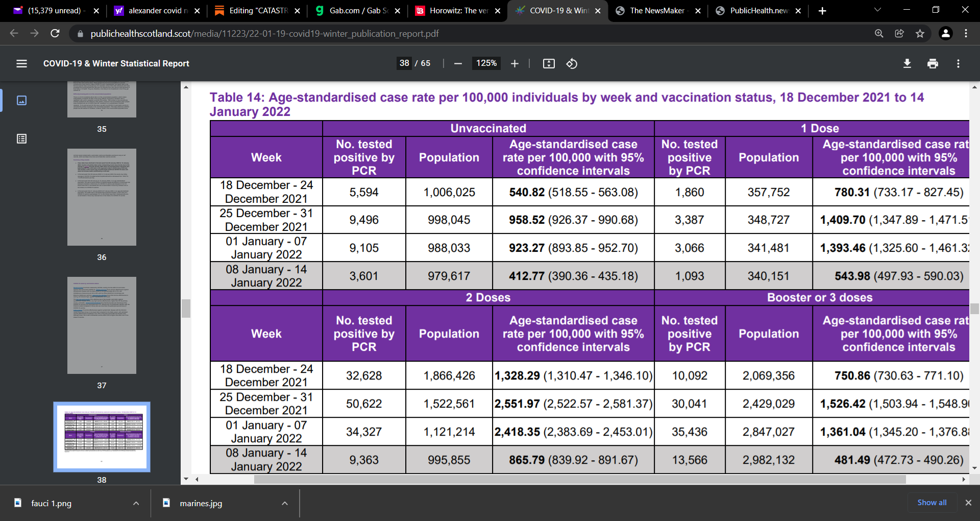The image size is (980, 521).
Task: Expand options for fauci 1.png download
Action: [136, 503]
